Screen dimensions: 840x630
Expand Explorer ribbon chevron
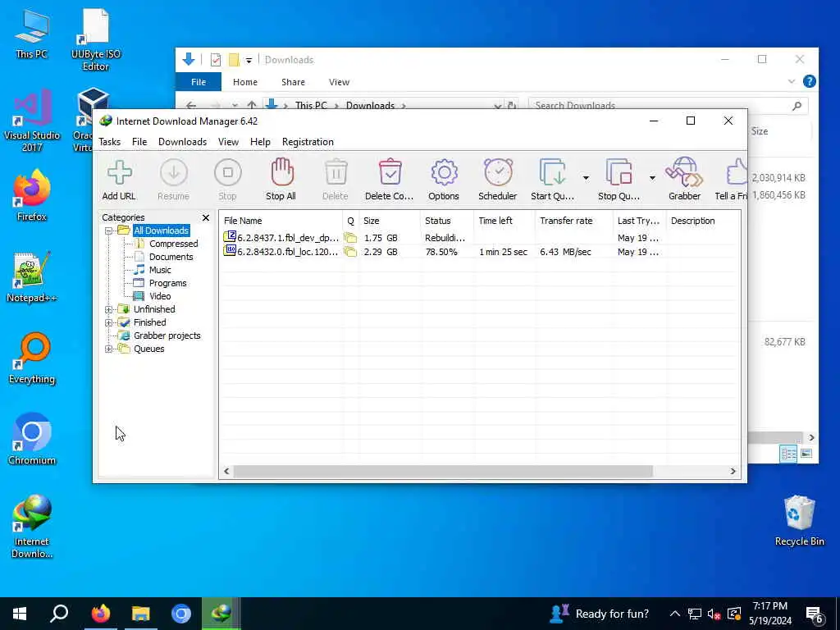click(x=792, y=81)
